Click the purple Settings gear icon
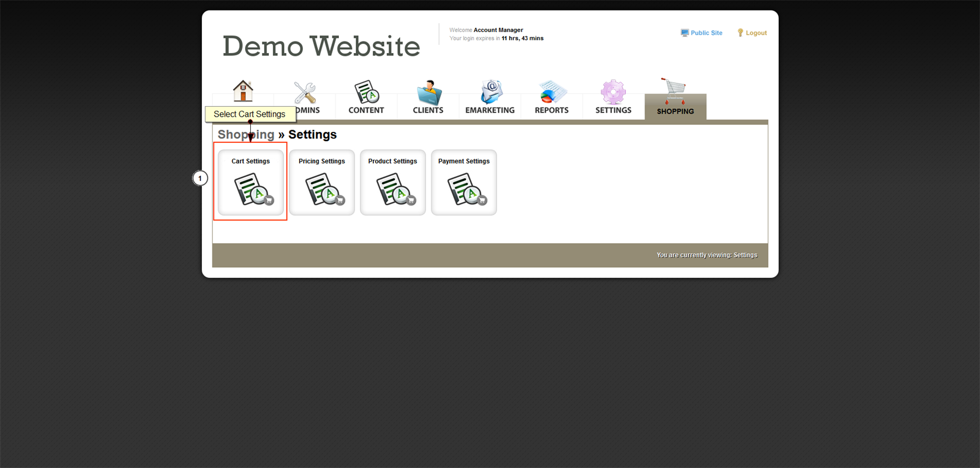 click(x=613, y=92)
